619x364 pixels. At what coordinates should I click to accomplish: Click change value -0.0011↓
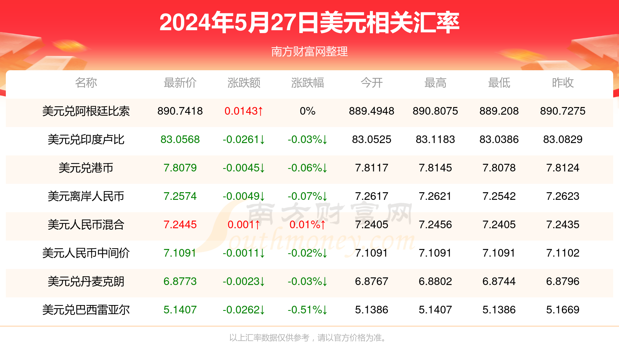coord(244,253)
